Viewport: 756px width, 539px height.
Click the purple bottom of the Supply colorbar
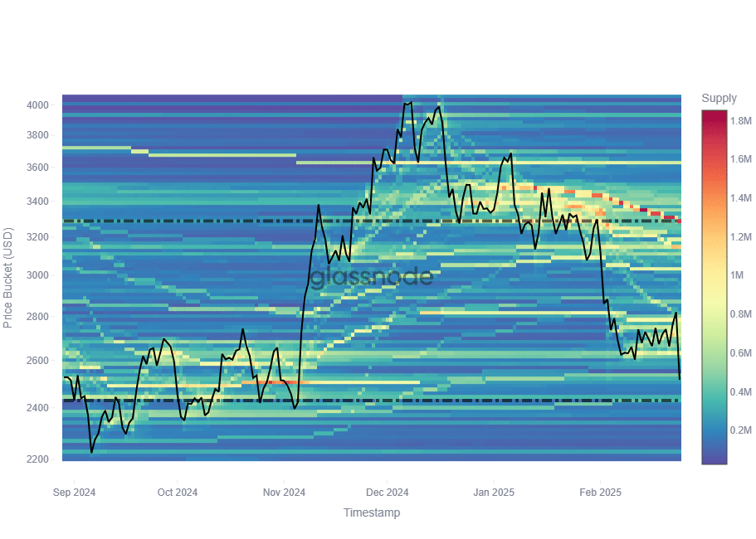(714, 459)
